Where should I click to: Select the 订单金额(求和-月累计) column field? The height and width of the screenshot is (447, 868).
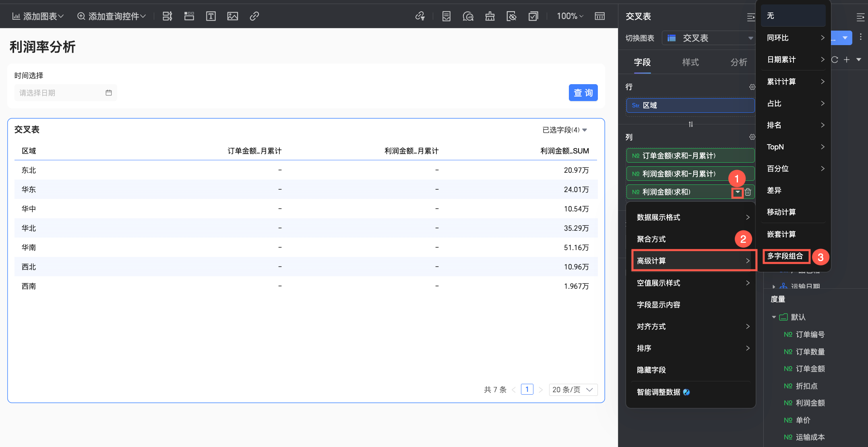tap(690, 155)
